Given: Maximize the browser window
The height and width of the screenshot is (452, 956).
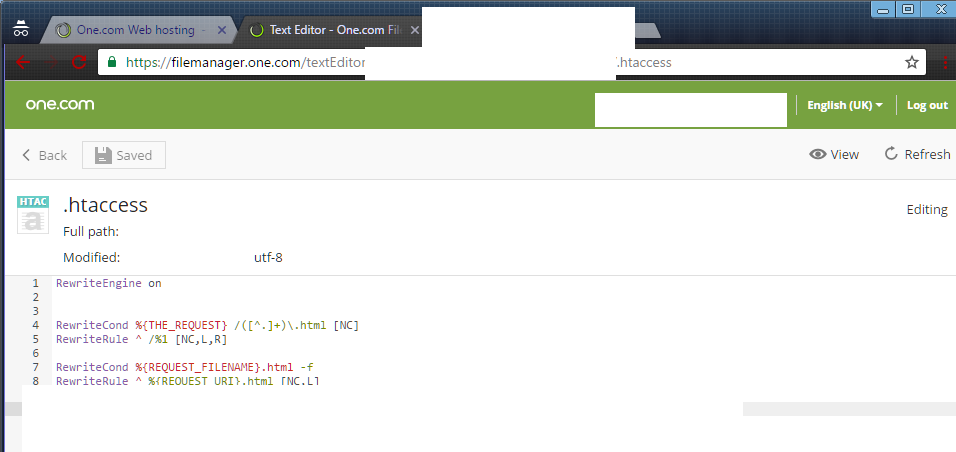Looking at the screenshot, I should click(x=908, y=9).
